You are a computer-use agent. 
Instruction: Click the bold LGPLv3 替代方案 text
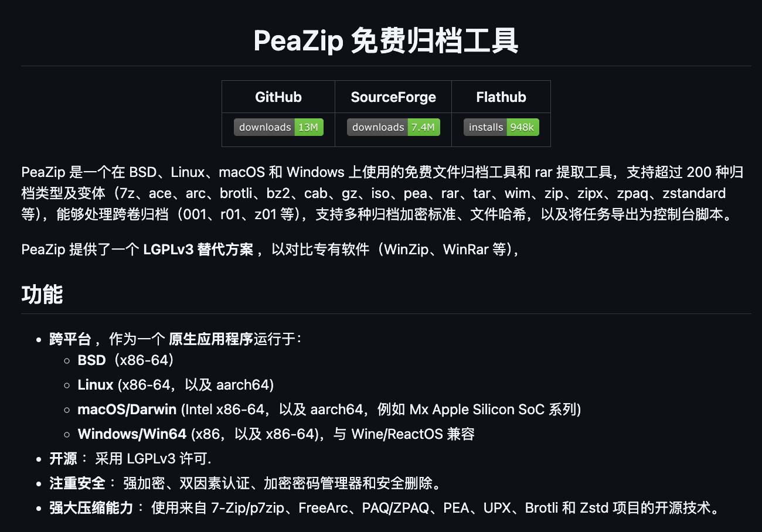tap(198, 250)
